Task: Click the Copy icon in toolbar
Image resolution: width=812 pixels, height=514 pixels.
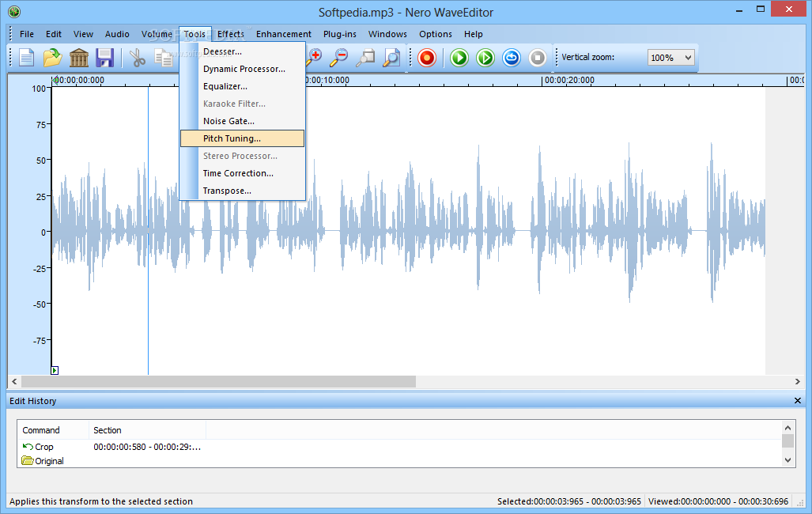Action: tap(164, 58)
